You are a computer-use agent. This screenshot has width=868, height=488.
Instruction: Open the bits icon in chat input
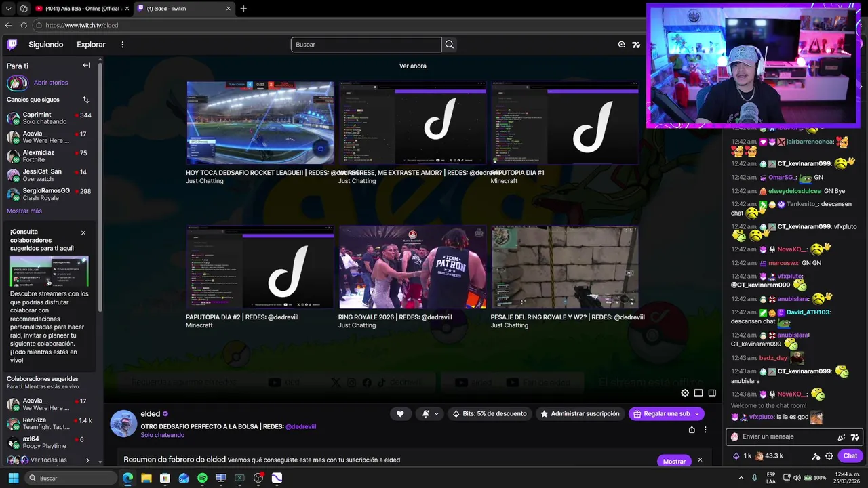pos(842,437)
